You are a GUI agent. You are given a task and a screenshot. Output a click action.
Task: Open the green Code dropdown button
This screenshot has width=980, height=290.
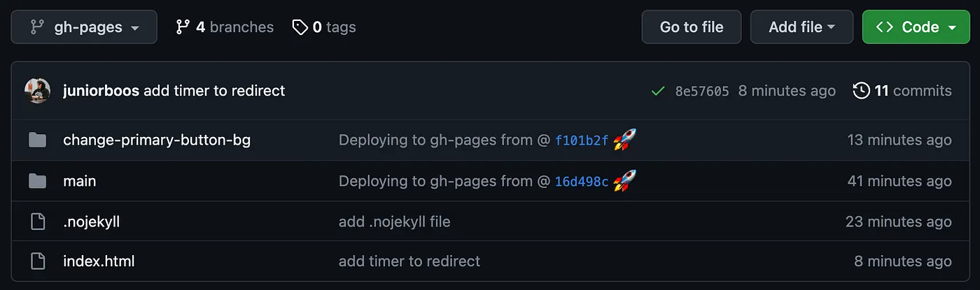[x=916, y=27]
